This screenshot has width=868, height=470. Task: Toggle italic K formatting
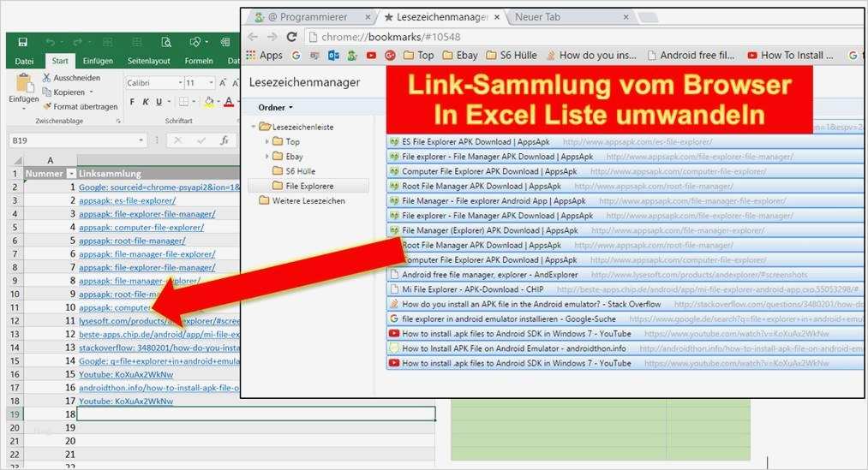pos(145,102)
